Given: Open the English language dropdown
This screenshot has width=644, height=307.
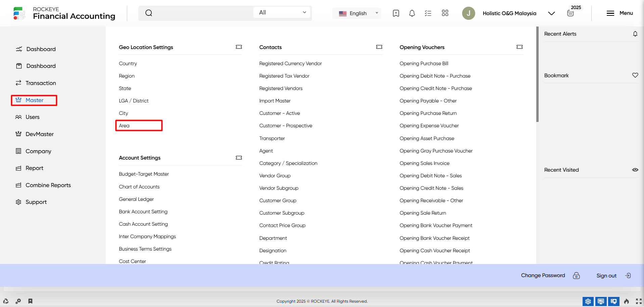Looking at the screenshot, I should click(357, 13).
